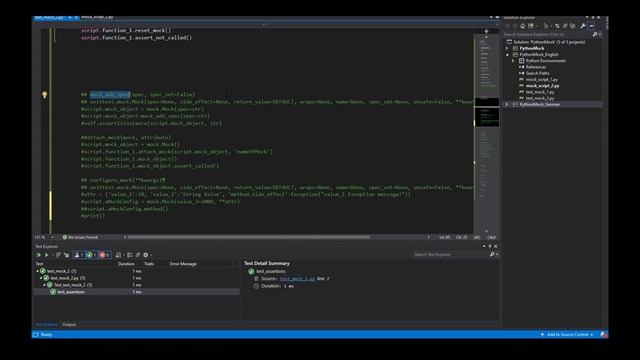Switch to the Output bottom tab

point(69,324)
